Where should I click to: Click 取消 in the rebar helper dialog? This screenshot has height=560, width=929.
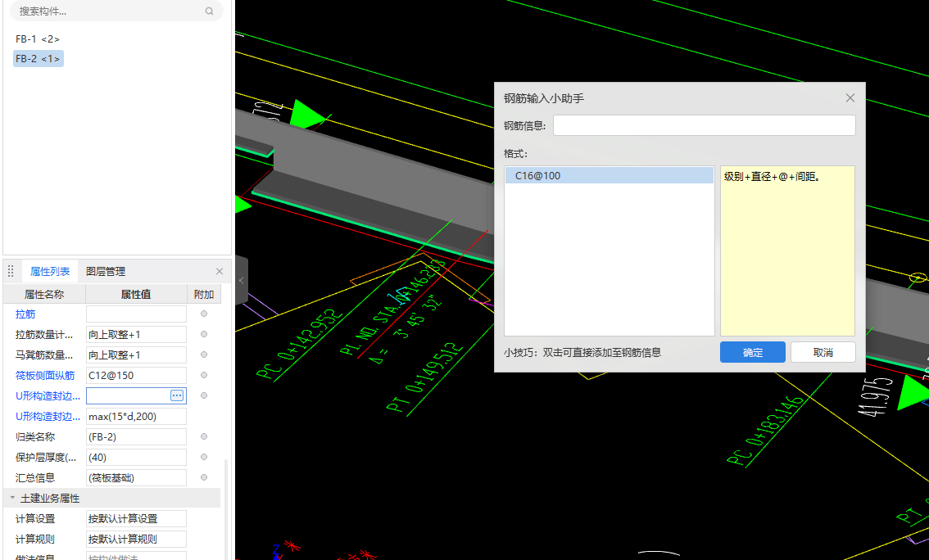823,352
